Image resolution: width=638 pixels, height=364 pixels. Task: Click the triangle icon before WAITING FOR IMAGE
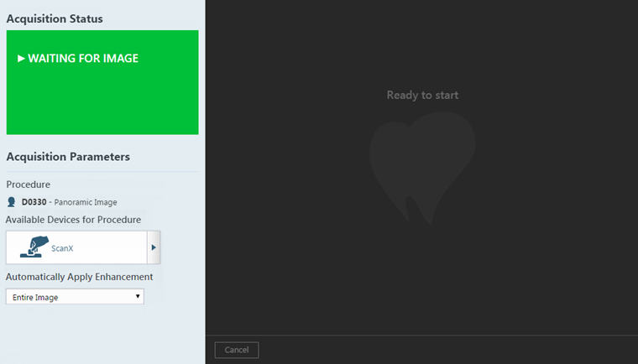21,59
